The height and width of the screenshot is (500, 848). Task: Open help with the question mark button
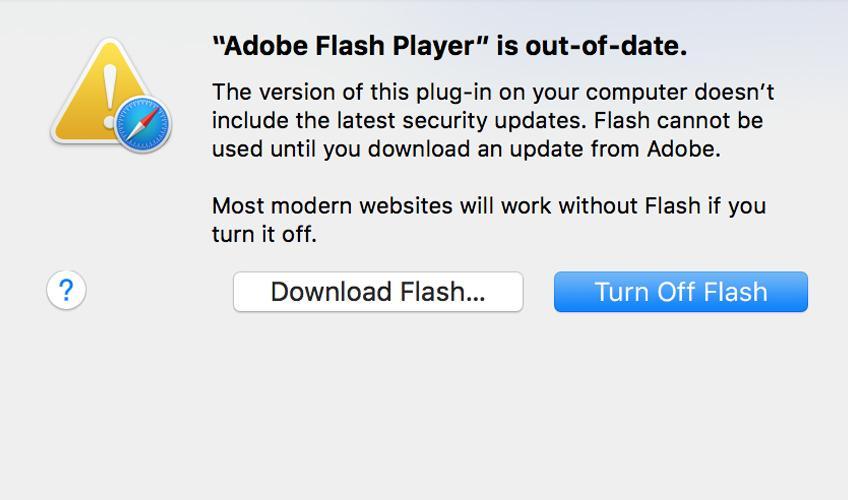(66, 290)
